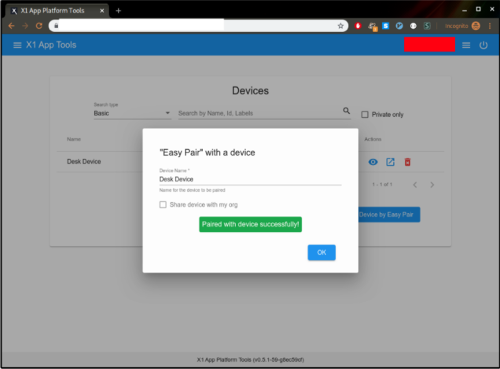Open the X1 App Tools hamburger menu
500x369 pixels.
(x=17, y=45)
